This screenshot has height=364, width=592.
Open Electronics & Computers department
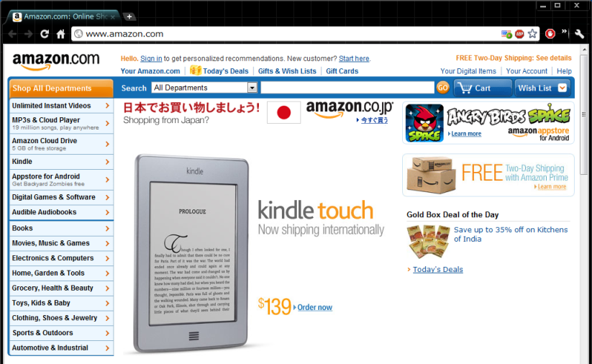click(61, 258)
